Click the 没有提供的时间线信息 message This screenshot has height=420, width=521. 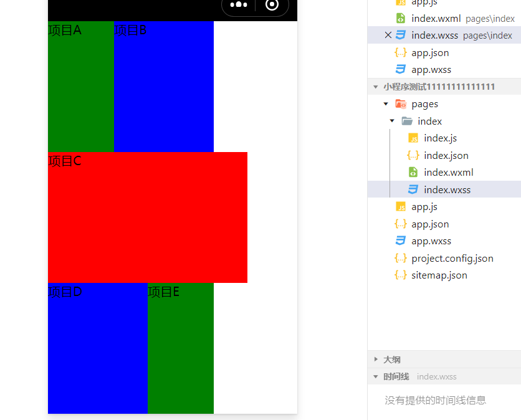[x=435, y=400]
